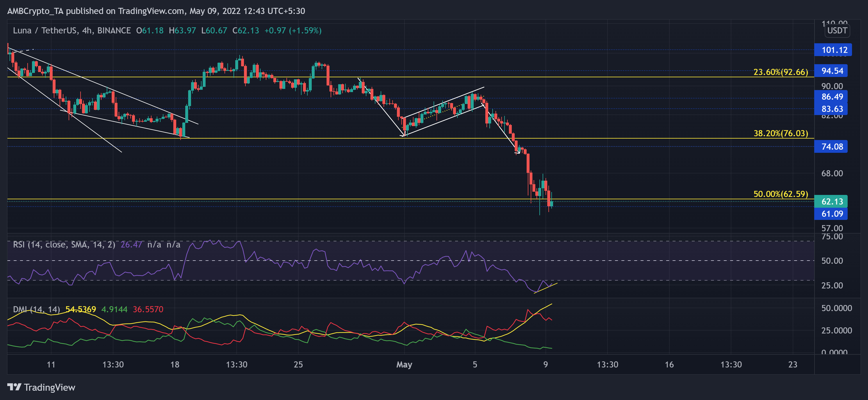Click the date 11 on time axis
The height and width of the screenshot is (400, 868).
coord(51,364)
